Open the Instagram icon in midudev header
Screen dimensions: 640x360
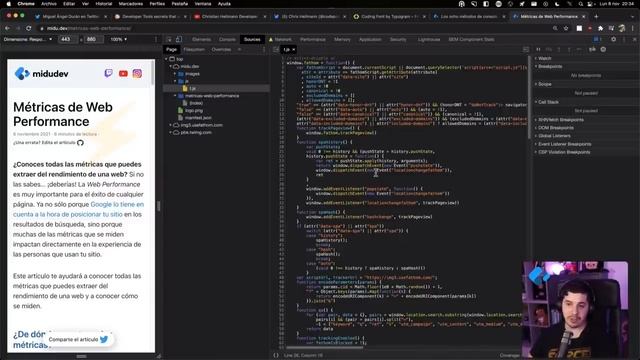[137, 73]
